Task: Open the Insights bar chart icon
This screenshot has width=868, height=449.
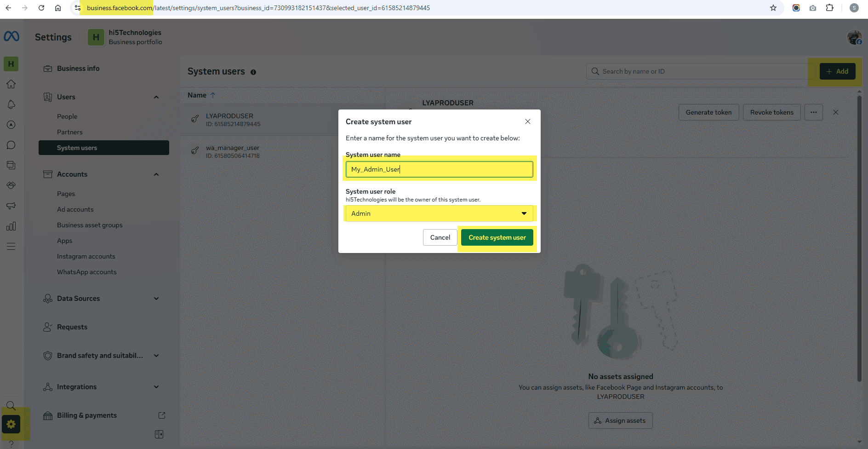Action: (11, 226)
